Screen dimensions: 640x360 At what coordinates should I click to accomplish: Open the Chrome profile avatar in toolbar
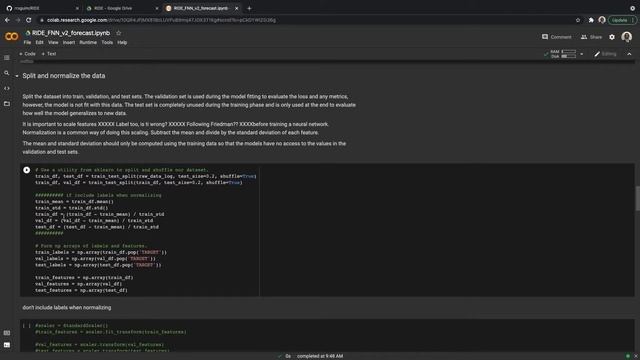tap(602, 20)
